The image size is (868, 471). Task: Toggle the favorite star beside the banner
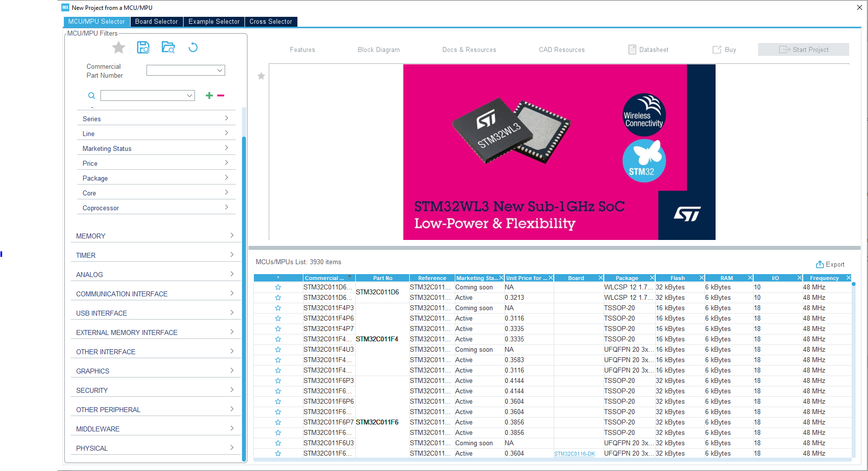[x=261, y=76]
